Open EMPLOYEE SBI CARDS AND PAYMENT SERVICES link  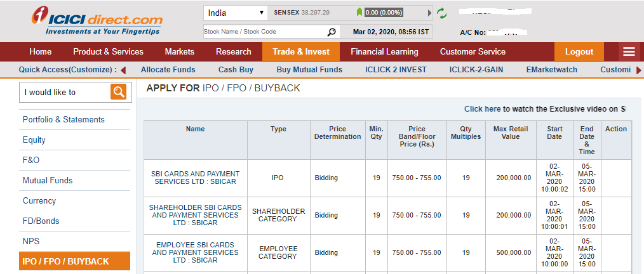[x=195, y=252]
